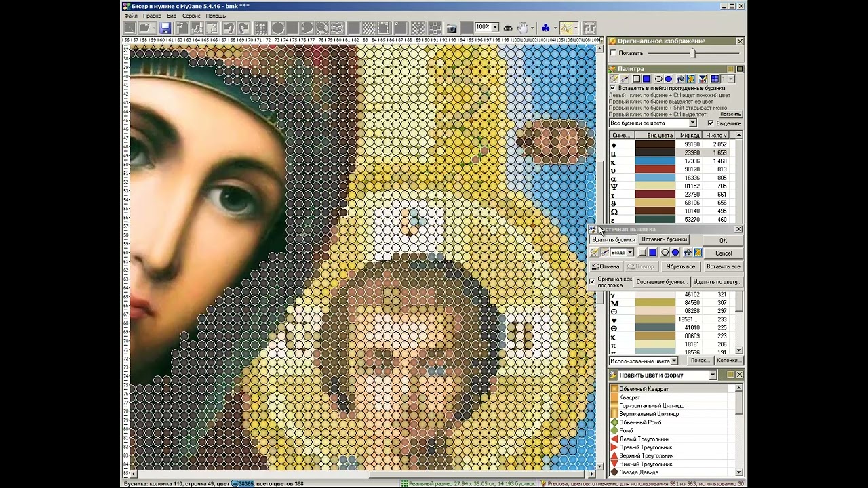Click Удалить по цвету... button
Image resolution: width=868 pixels, height=488 pixels.
coord(717,281)
